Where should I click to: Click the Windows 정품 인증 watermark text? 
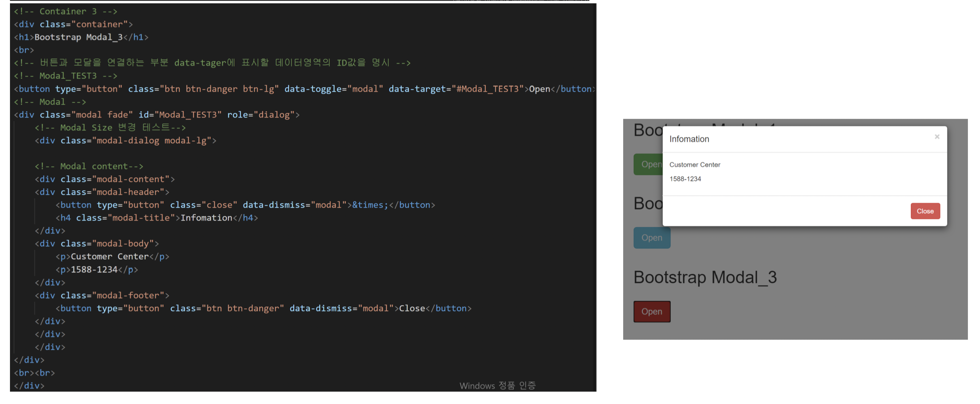point(497,386)
